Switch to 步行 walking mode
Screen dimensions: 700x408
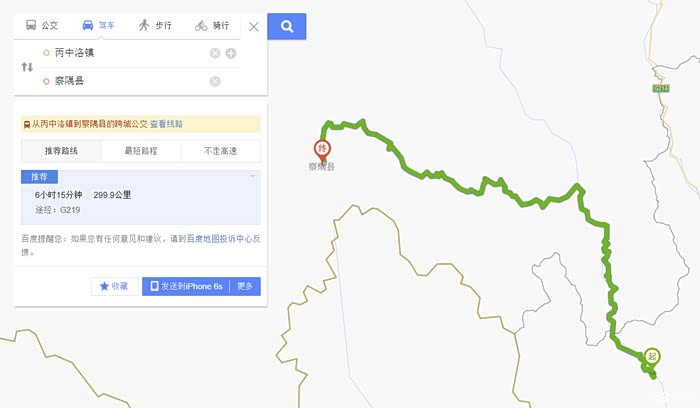pyautogui.click(x=155, y=25)
